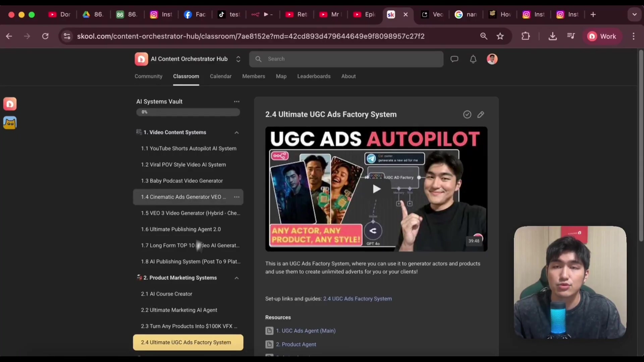This screenshot has width=644, height=362.
Task: Click the pencil edit lesson icon
Action: [x=481, y=115]
